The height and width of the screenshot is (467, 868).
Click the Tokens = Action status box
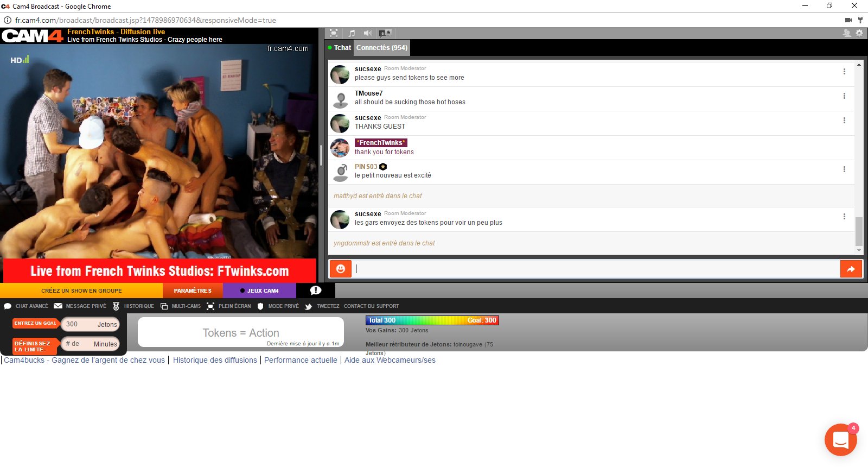[x=241, y=332]
